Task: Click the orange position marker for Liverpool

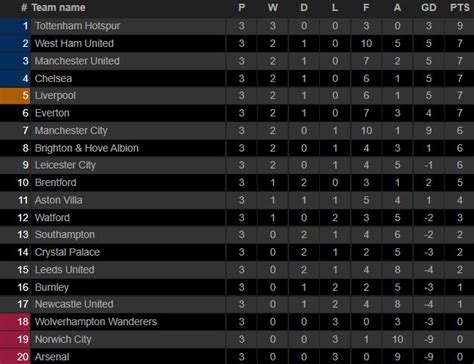Action: 15,96
